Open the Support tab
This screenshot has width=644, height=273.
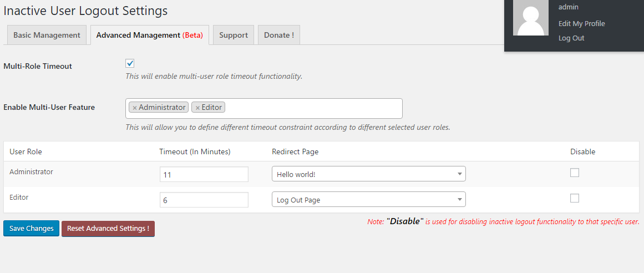(234, 35)
